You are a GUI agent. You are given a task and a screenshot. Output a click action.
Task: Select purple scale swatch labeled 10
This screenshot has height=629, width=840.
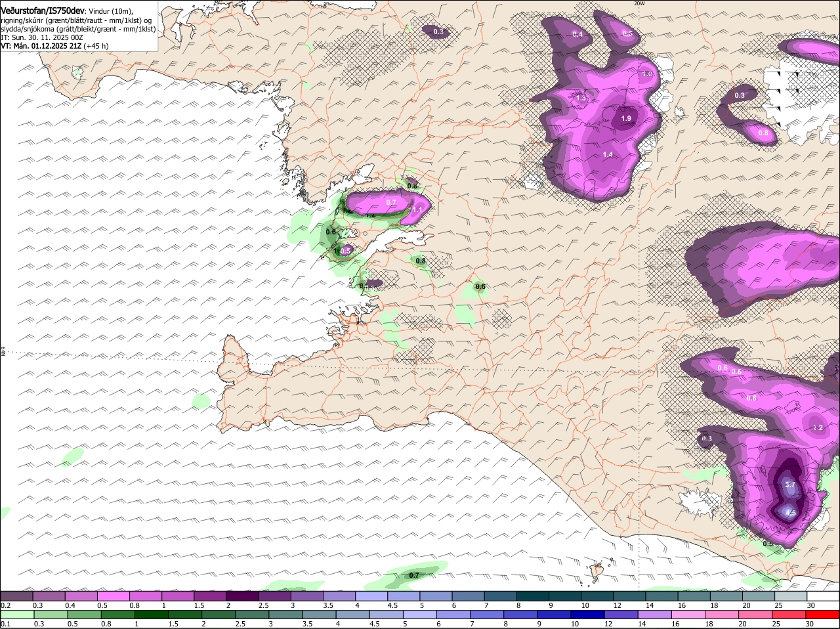pyautogui.click(x=596, y=596)
